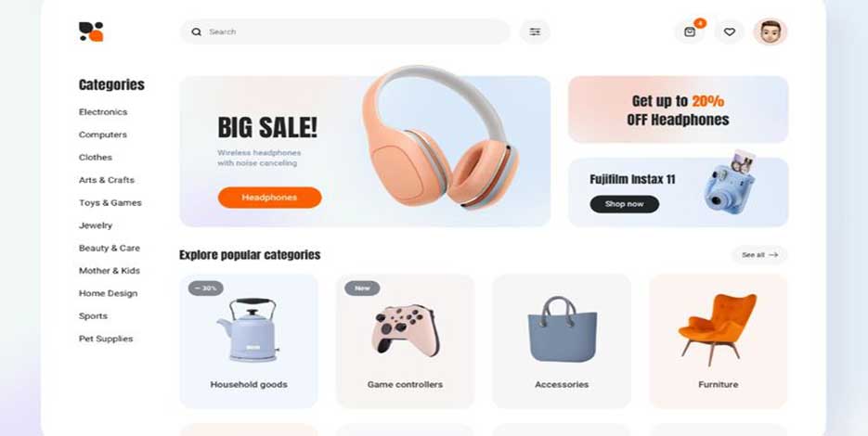This screenshot has width=868, height=436.
Task: Click the cart notification badge
Action: 700,23
